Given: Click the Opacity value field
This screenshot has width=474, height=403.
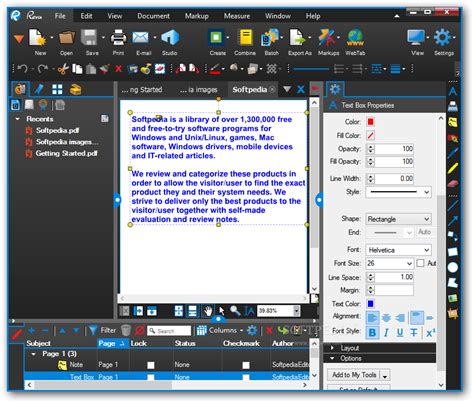Looking at the screenshot, I should [394, 149].
